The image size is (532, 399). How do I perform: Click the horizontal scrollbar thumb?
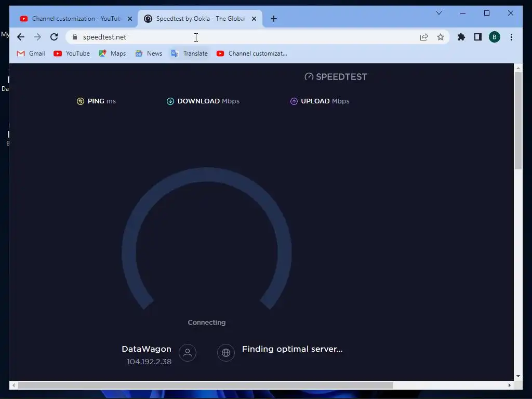coord(206,385)
